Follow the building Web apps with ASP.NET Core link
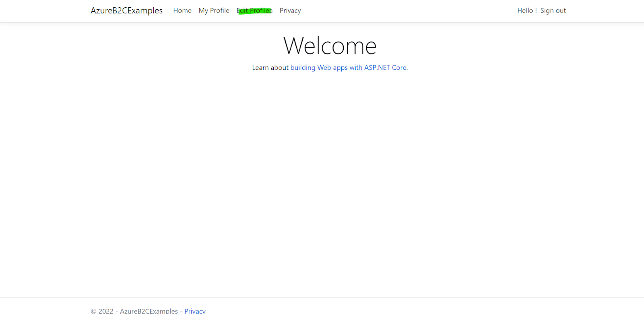This screenshot has width=644, height=314. [x=349, y=67]
